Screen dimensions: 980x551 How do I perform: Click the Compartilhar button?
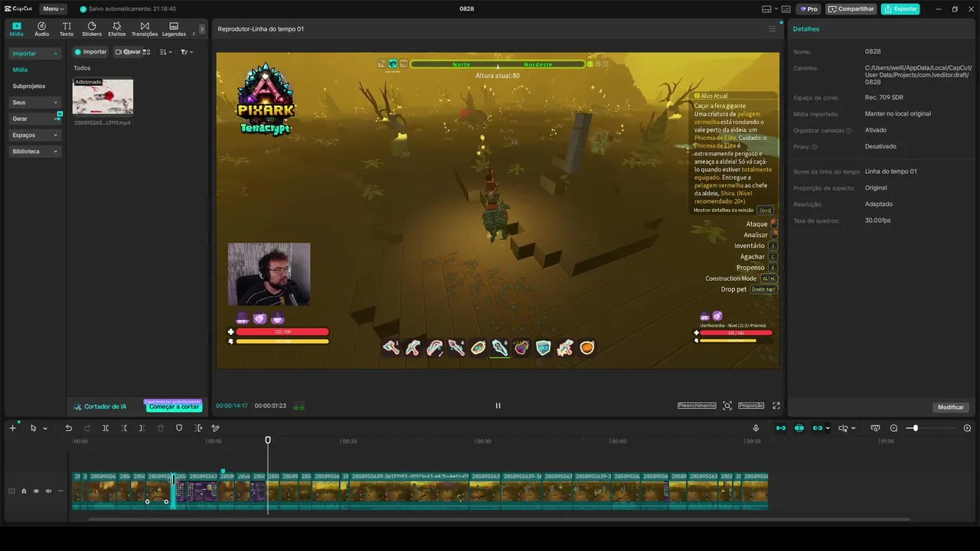pyautogui.click(x=851, y=9)
